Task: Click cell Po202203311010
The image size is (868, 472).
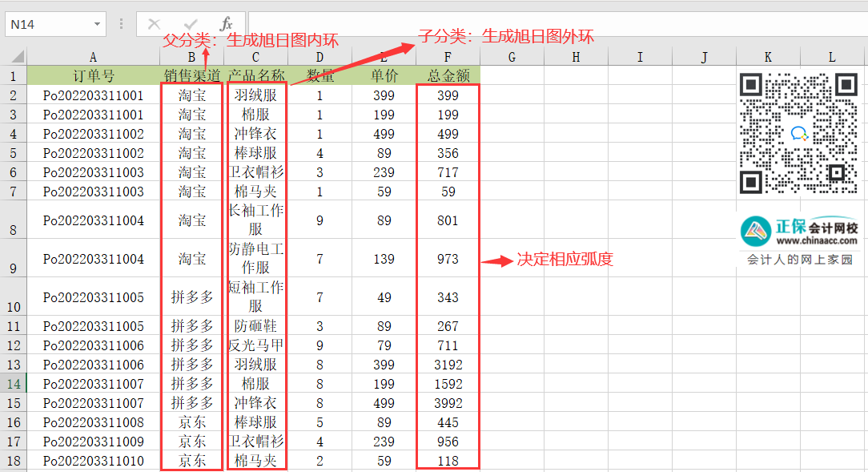Action: 93,460
